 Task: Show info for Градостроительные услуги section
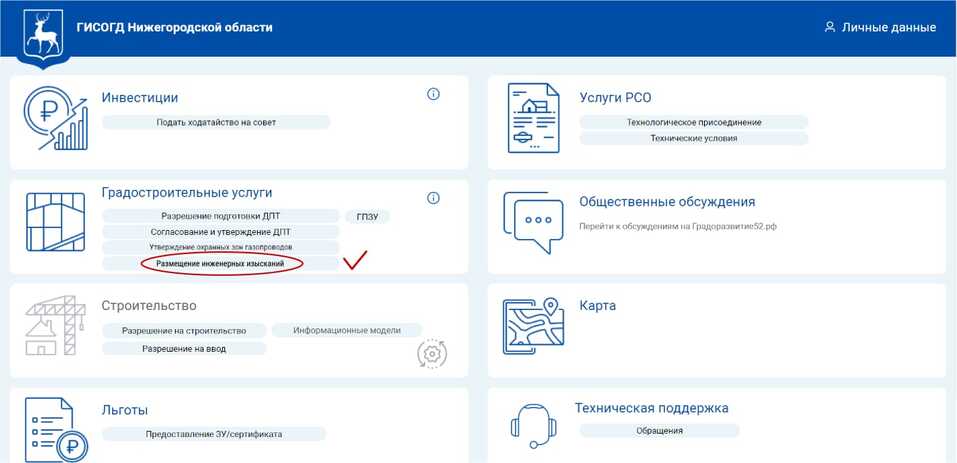pyautogui.click(x=433, y=198)
